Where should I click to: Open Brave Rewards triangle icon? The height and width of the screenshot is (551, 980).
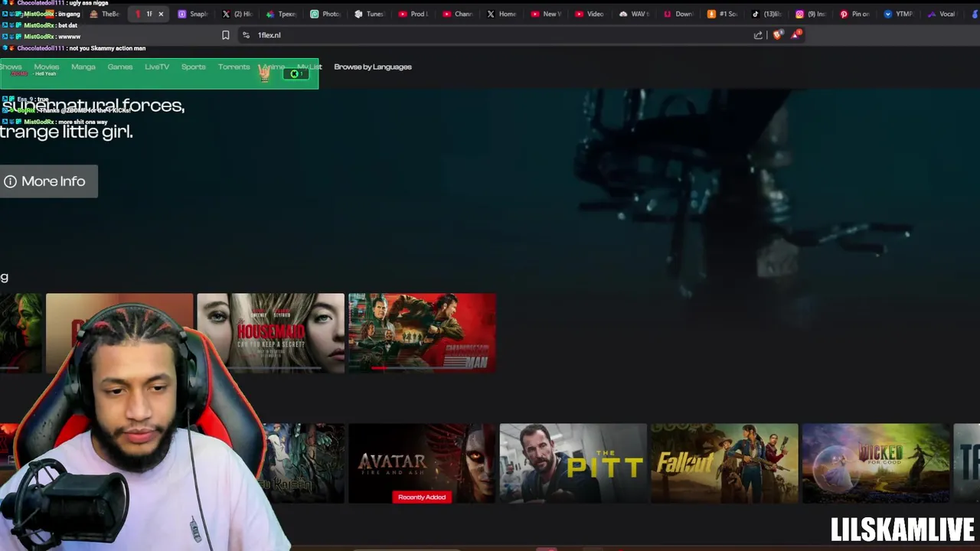796,34
